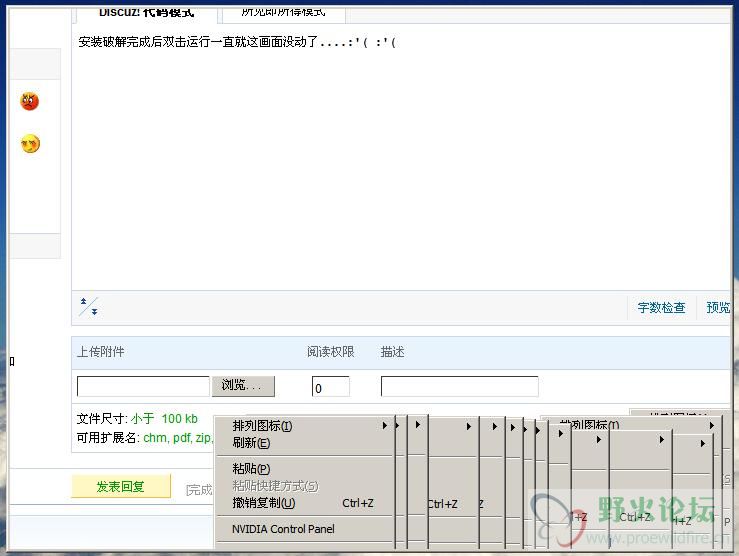Insert the yellow dizzy face emoticon
Image resolution: width=739 pixels, height=556 pixels.
tap(30, 144)
